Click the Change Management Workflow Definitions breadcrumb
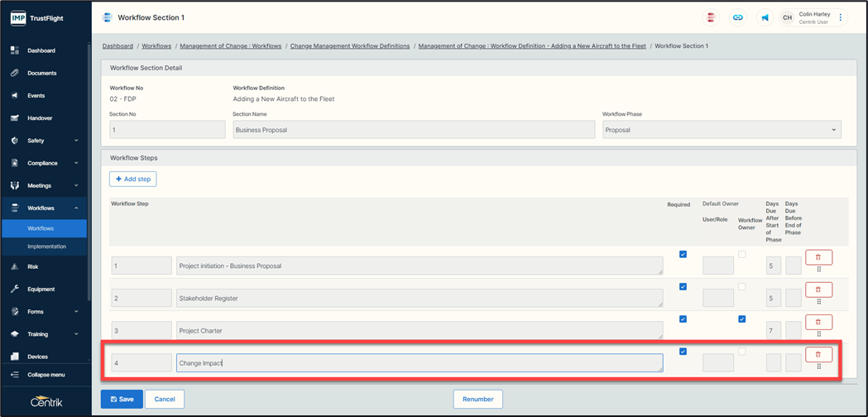 tap(350, 46)
